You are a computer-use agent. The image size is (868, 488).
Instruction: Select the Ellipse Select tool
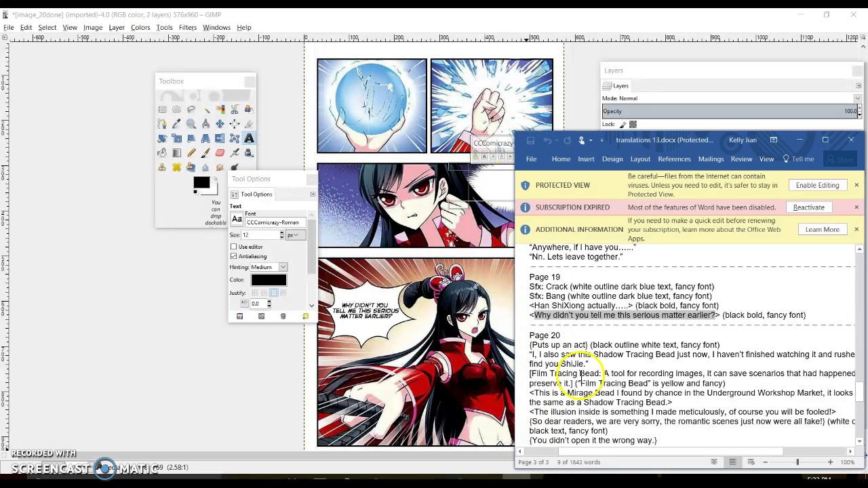[x=176, y=109]
